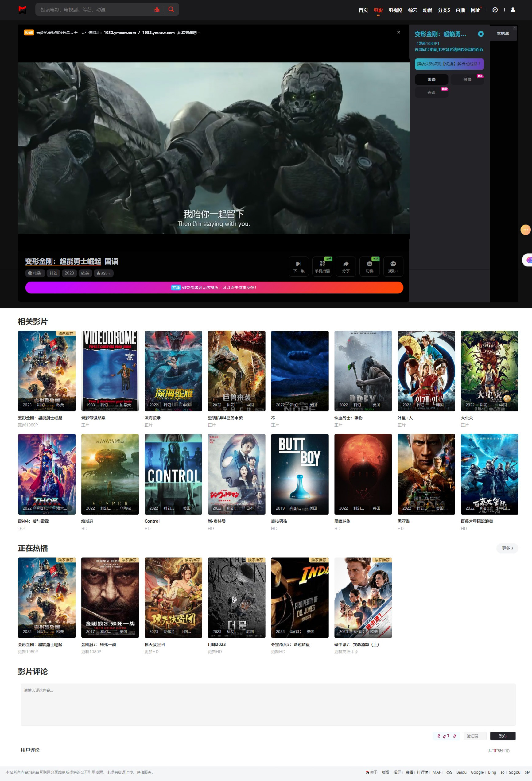This screenshot has width=532, height=781.
Task: Click the 欧美 region tag
Action: [85, 273]
